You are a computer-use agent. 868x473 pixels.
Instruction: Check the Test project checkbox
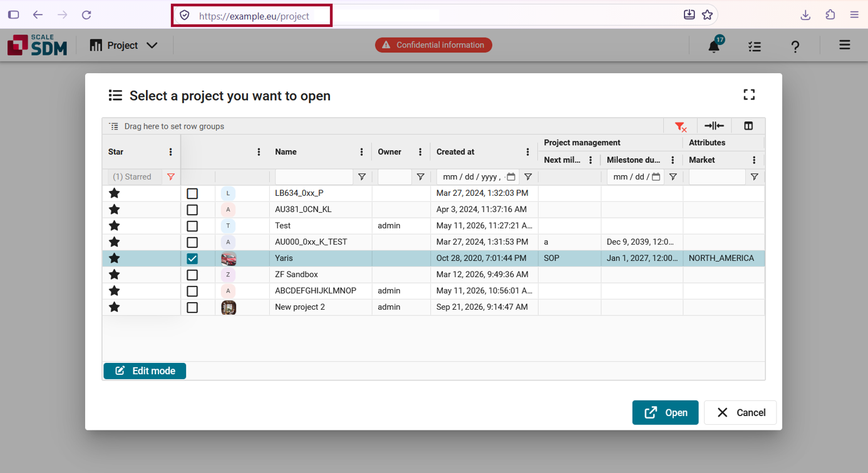click(x=192, y=226)
